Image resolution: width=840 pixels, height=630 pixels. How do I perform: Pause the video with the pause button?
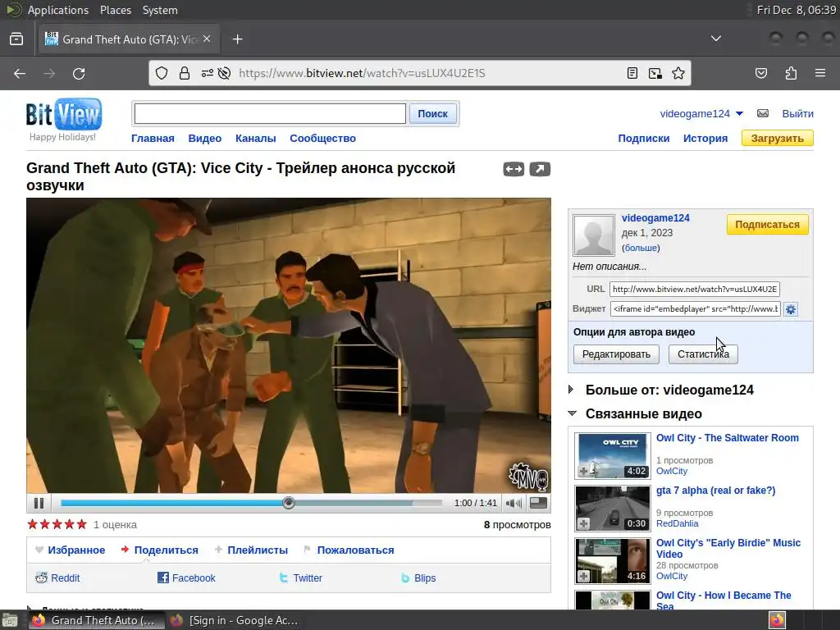pyautogui.click(x=39, y=503)
